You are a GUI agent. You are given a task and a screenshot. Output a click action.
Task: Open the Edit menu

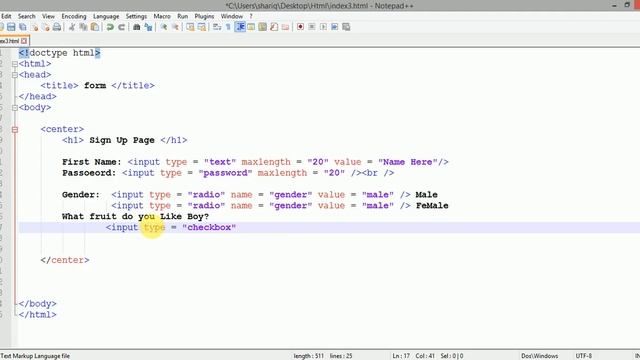(x=6, y=16)
